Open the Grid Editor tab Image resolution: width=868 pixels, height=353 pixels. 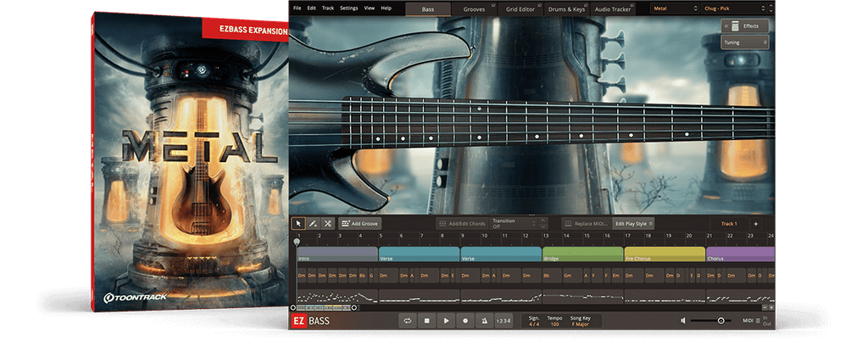pyautogui.click(x=521, y=8)
